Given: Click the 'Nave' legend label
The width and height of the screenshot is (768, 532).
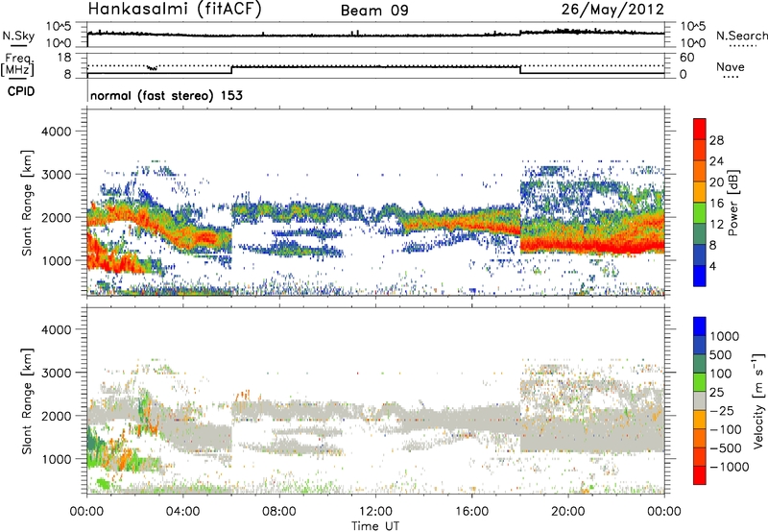Looking at the screenshot, I should pos(731,67).
